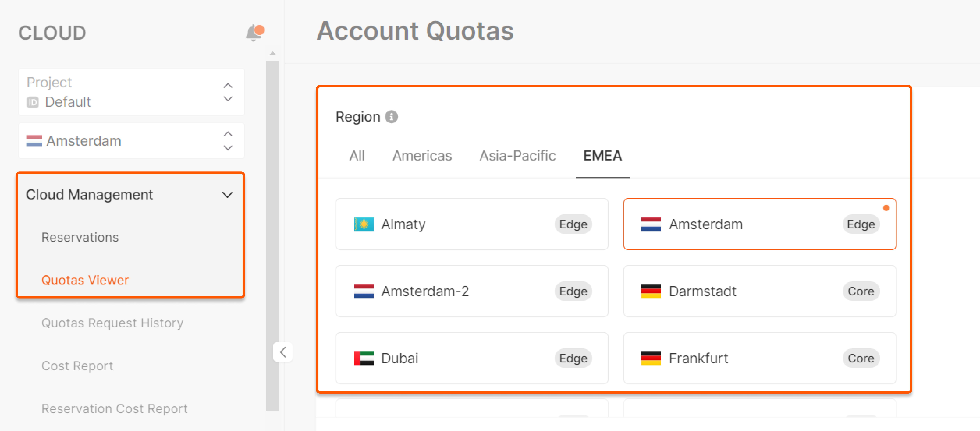
Task: Switch to the Americas tab
Action: pos(422,156)
